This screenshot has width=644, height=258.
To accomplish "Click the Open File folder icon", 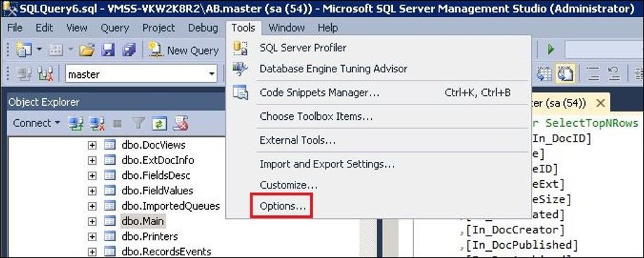I will coord(87,50).
